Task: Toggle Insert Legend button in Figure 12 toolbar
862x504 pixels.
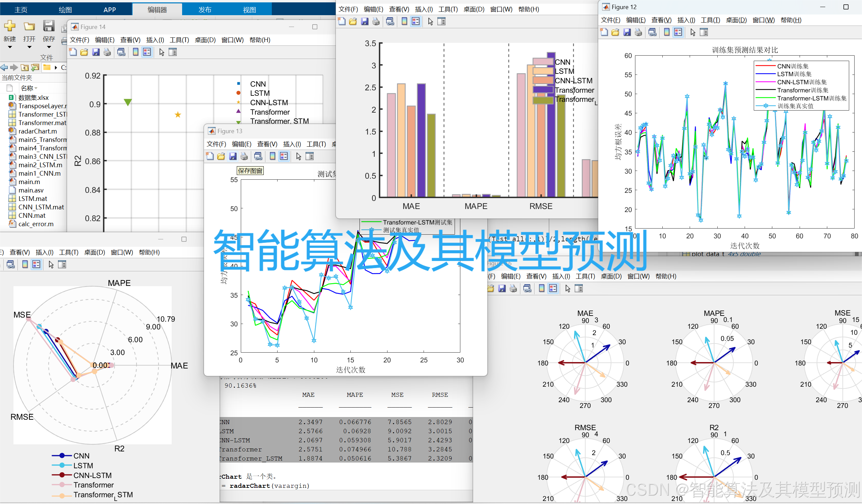Action: 678,32
